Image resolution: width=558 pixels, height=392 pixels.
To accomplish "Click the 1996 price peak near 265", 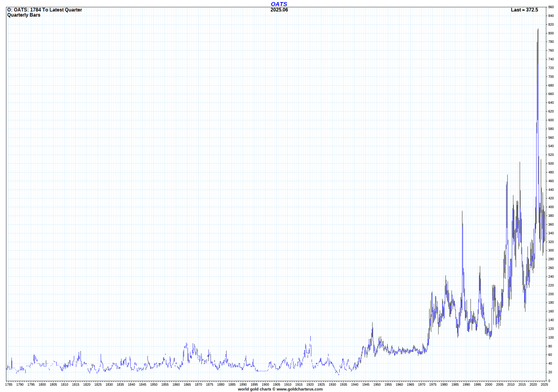I will (x=480, y=267).
